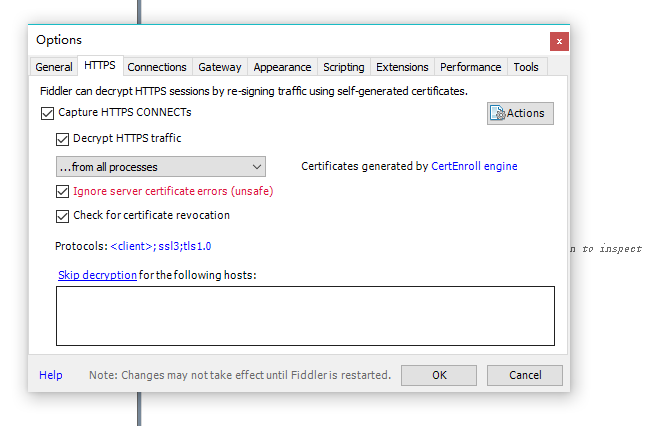645x426 pixels.
Task: Click the Skip decryption link
Action: pos(97,275)
